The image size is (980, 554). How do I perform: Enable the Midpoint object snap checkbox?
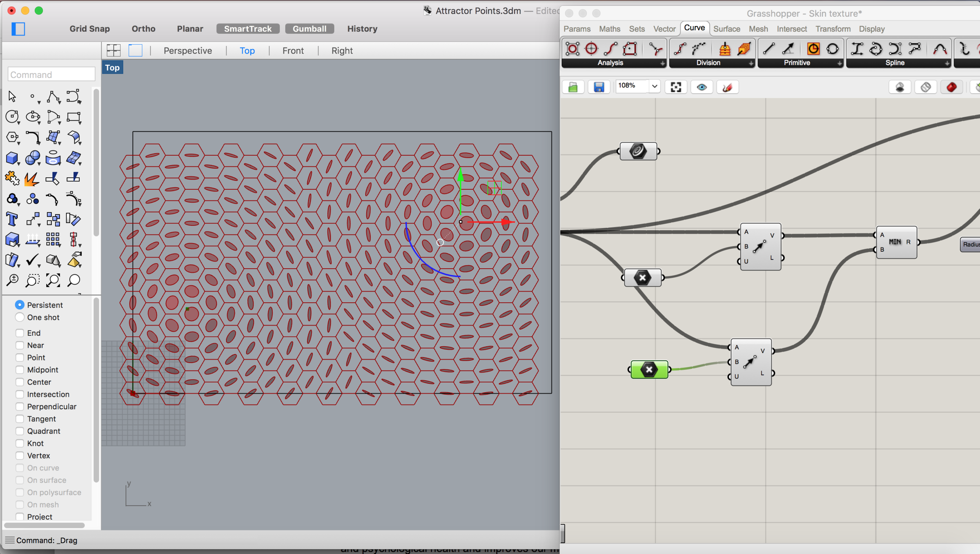20,370
